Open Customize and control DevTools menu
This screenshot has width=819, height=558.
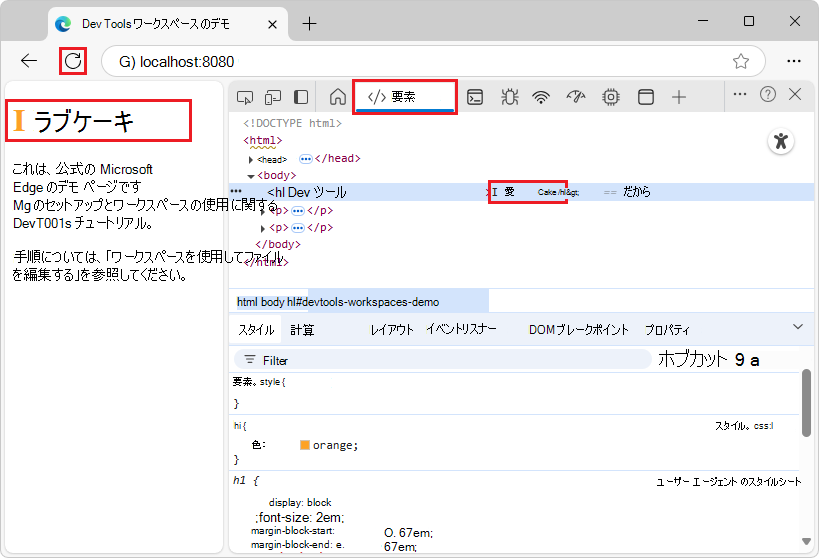740,94
